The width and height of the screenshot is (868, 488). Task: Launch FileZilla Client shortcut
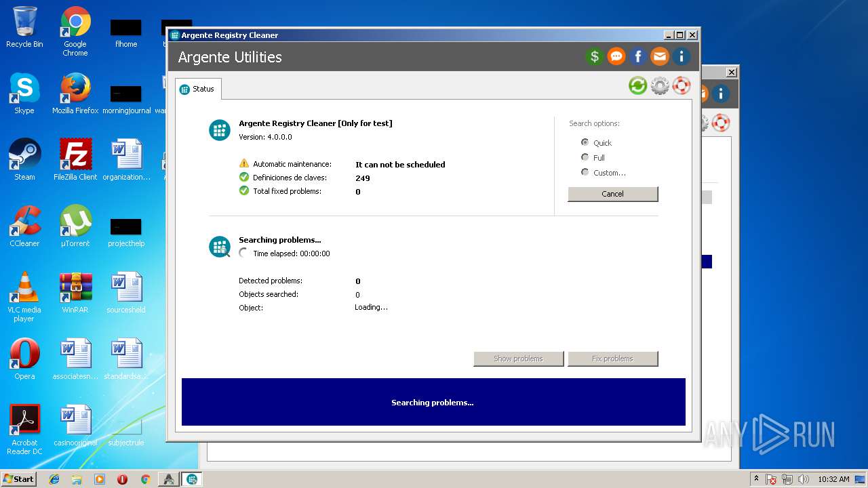tap(75, 160)
